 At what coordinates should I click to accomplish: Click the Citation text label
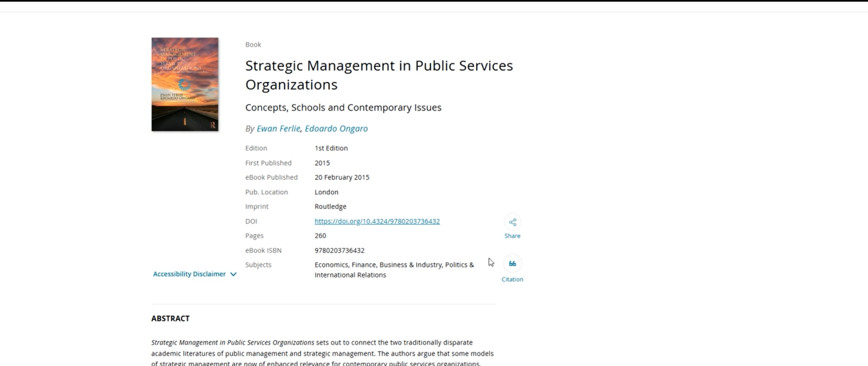point(512,279)
